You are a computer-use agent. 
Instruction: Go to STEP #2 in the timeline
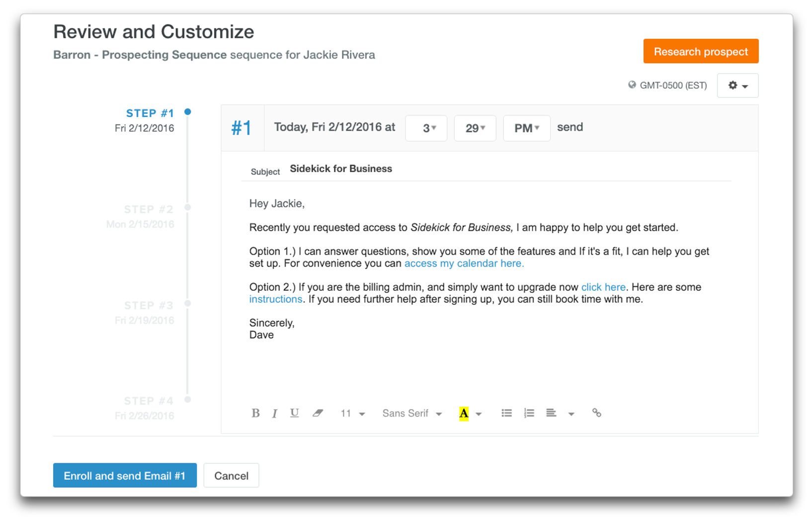149,209
